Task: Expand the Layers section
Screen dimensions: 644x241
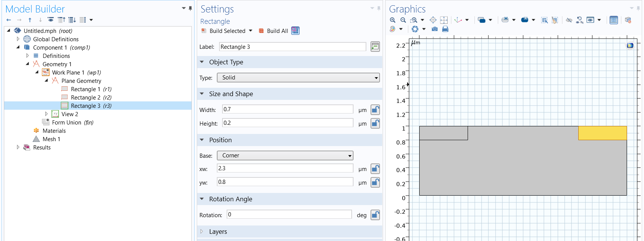Action: (218, 232)
